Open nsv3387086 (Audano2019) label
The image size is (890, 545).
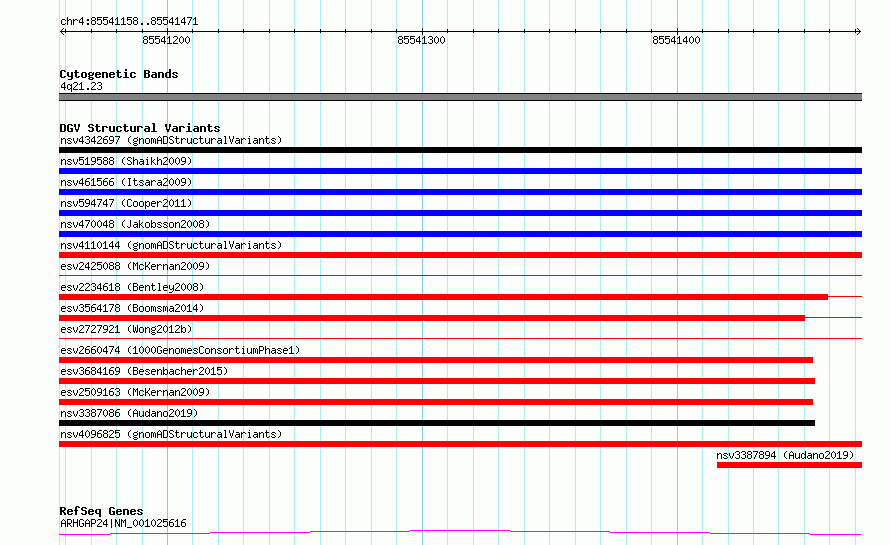pos(129,413)
